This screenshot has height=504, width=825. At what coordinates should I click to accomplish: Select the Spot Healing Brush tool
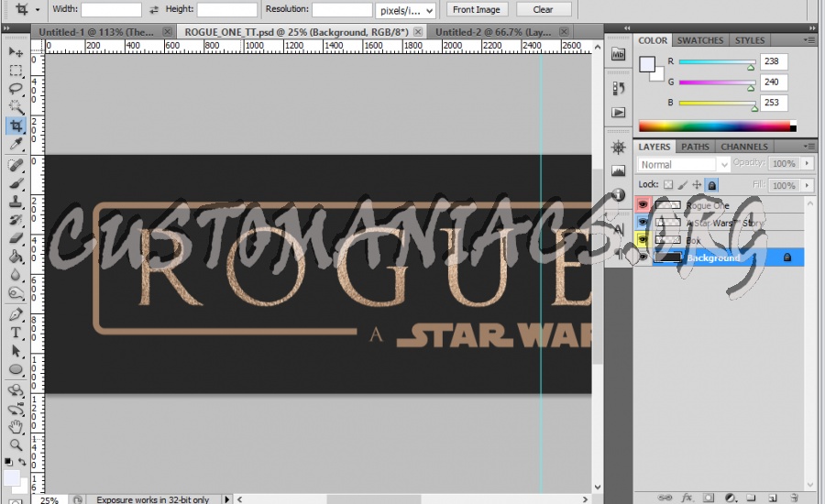[x=16, y=165]
